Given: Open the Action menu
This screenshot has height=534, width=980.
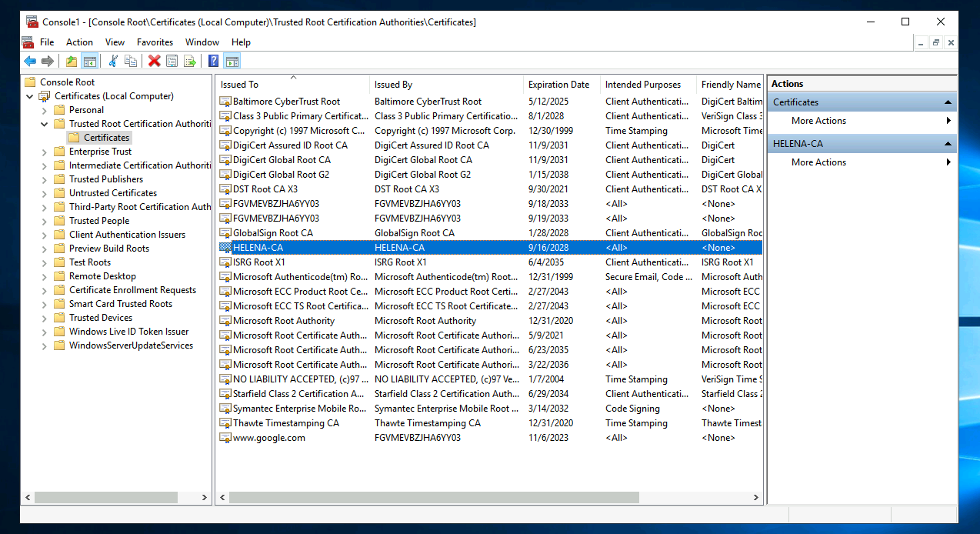Looking at the screenshot, I should click(x=79, y=42).
